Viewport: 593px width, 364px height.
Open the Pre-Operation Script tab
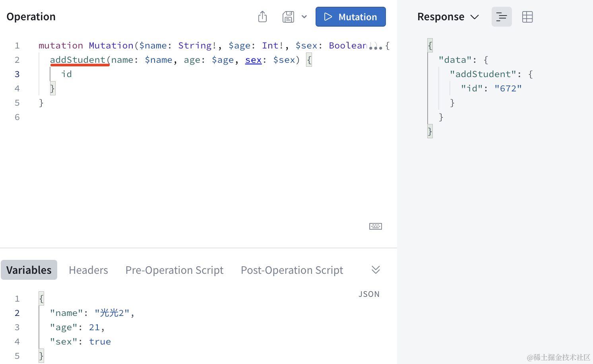174,270
